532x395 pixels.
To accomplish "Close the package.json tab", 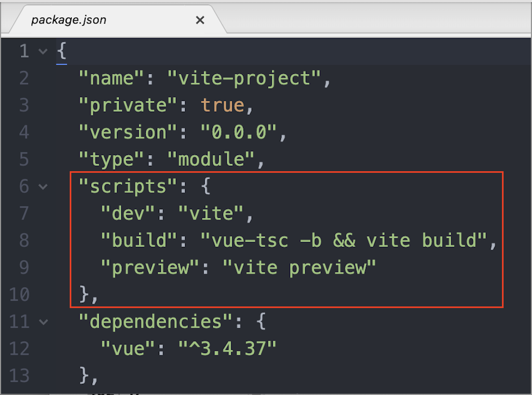I will click(200, 19).
